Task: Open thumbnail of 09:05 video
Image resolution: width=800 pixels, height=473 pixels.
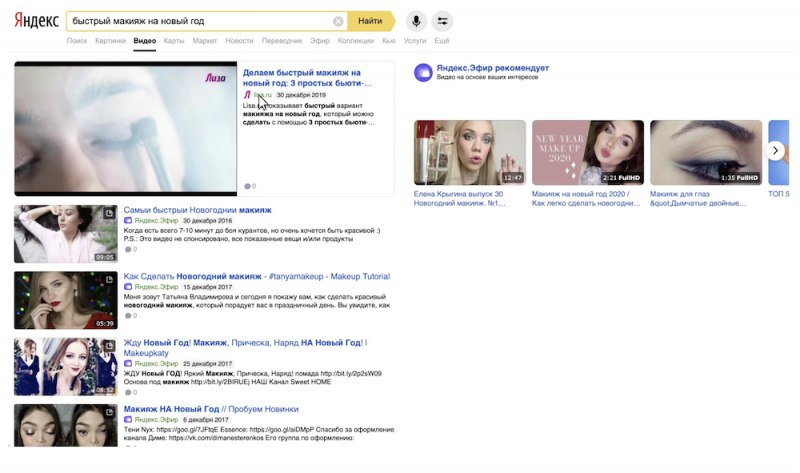Action: pyautogui.click(x=66, y=234)
